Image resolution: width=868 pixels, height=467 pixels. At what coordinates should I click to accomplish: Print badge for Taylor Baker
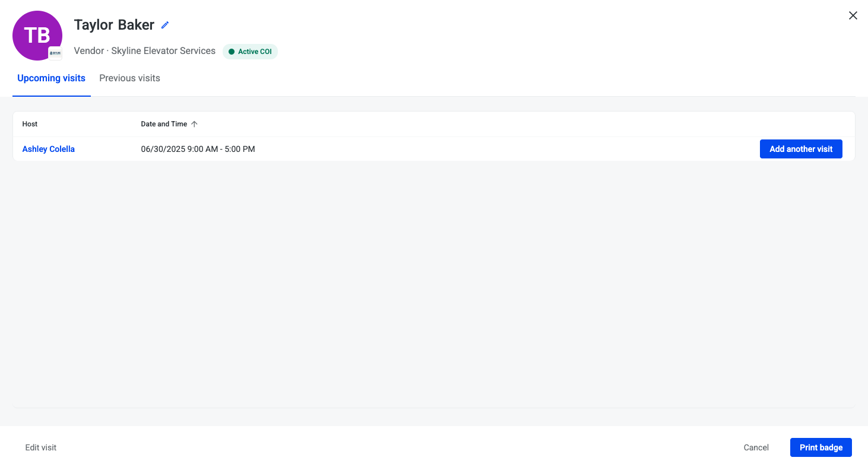[x=821, y=447]
